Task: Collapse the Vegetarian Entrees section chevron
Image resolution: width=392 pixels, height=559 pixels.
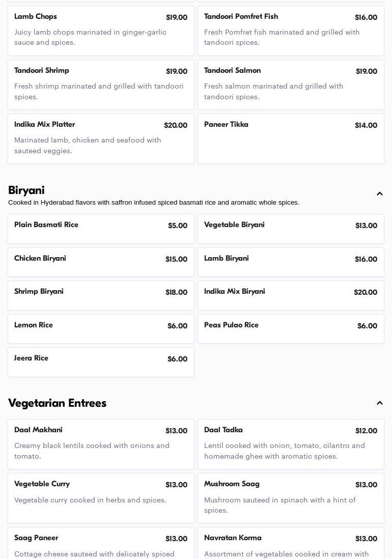Action: point(380,403)
